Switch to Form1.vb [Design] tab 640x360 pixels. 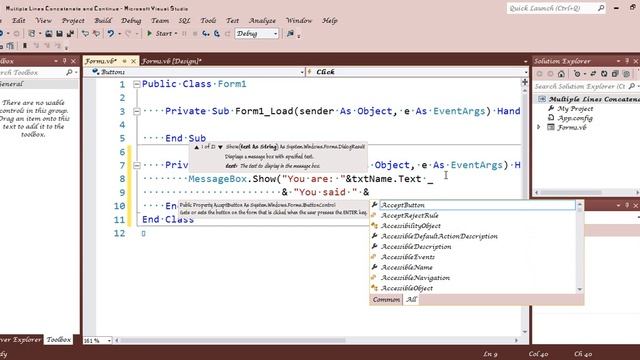point(171,61)
